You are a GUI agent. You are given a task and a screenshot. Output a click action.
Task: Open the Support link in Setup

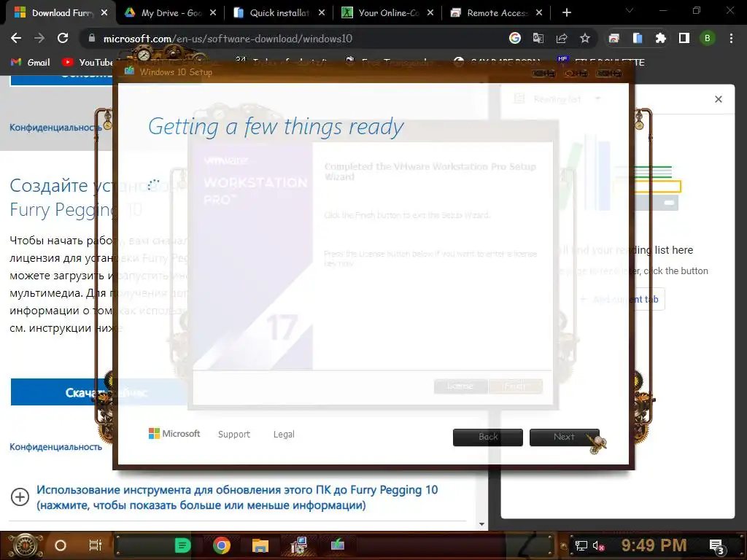[x=234, y=435]
